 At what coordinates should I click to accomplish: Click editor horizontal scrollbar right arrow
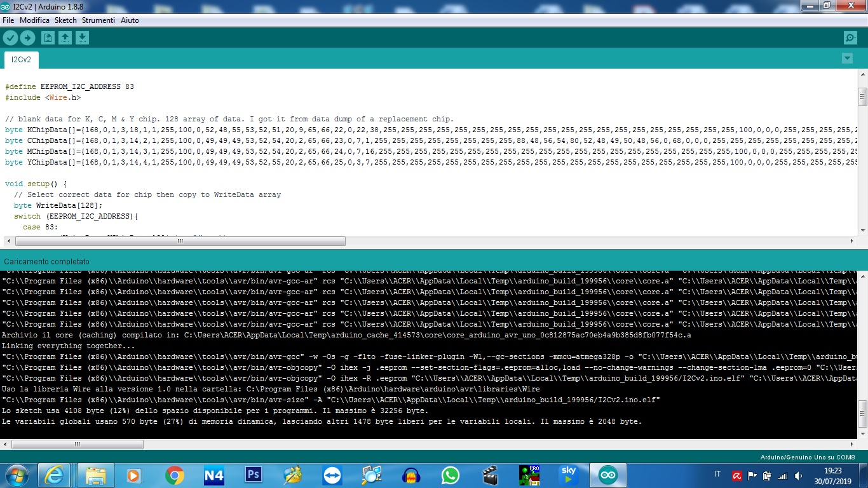click(x=852, y=241)
